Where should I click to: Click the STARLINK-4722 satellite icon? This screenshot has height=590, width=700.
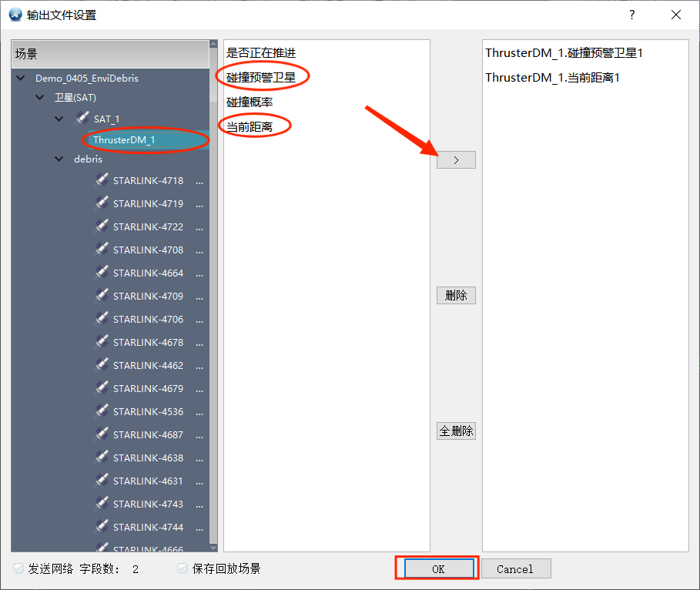102,226
